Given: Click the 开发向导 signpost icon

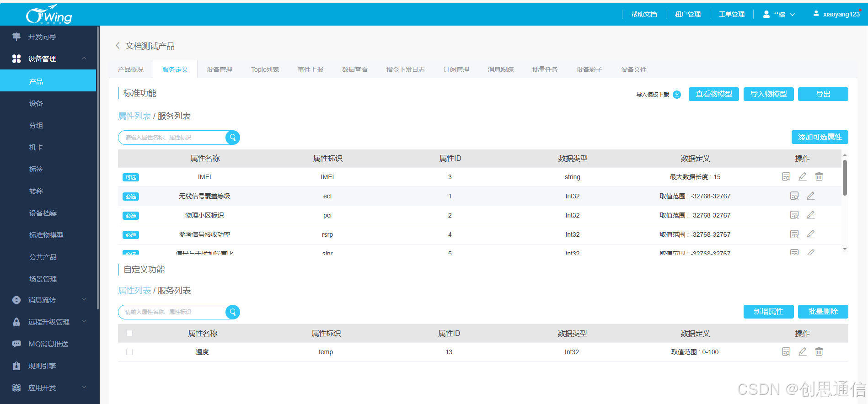Looking at the screenshot, I should (16, 37).
